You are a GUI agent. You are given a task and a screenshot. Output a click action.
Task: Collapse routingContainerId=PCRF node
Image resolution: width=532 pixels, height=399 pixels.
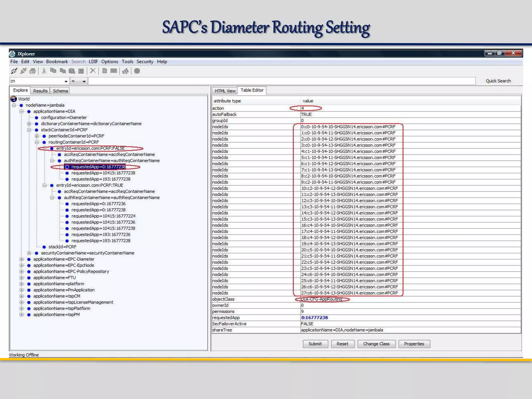[37, 142]
